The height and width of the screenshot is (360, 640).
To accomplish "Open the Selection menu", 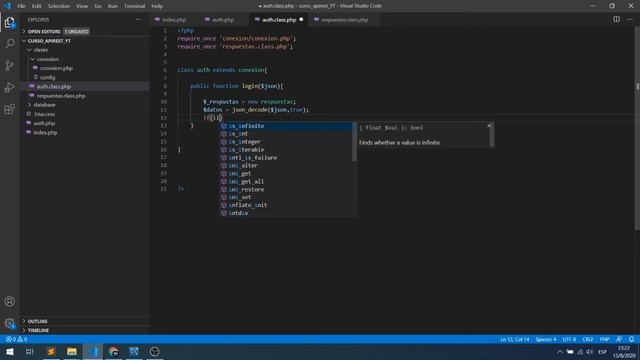I will 59,6.
